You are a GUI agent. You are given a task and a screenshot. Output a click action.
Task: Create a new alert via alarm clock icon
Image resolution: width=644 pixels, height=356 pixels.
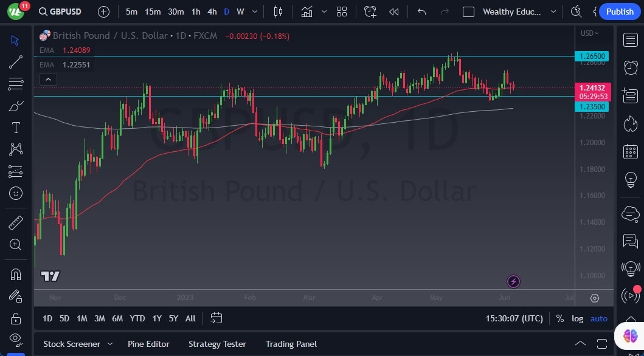pyautogui.click(x=370, y=11)
